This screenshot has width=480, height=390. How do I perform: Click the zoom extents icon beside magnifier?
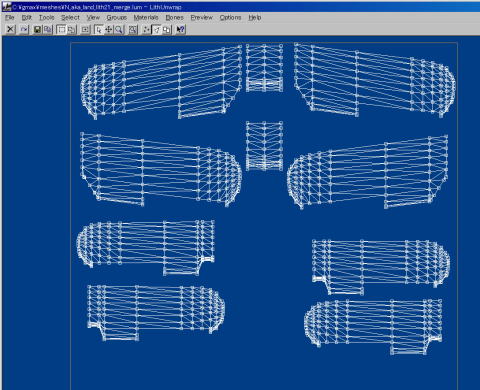[133, 30]
